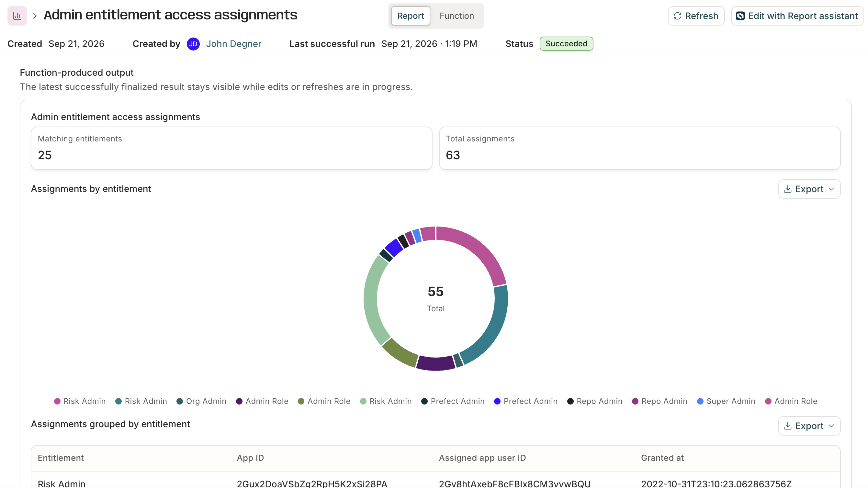868x488 pixels.
Task: Click the breadcrumb chevron arrow
Action: pos(35,16)
